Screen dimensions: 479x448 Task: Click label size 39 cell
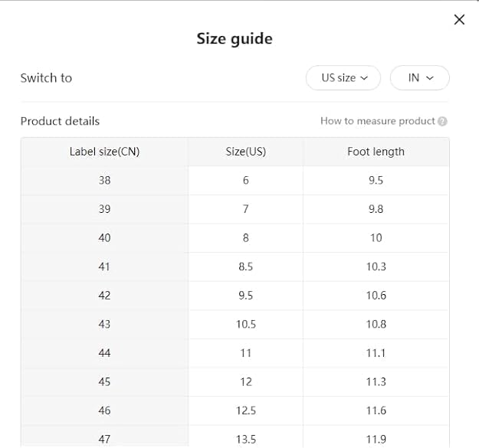(104, 209)
